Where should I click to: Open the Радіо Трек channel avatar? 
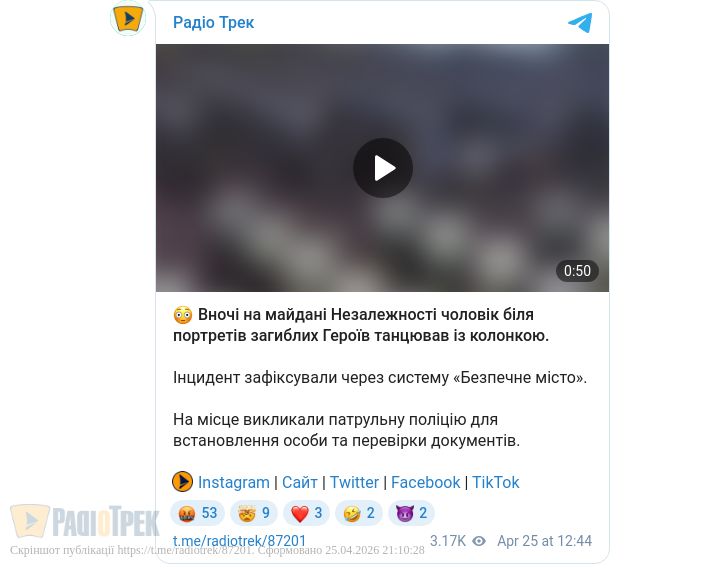point(128,18)
